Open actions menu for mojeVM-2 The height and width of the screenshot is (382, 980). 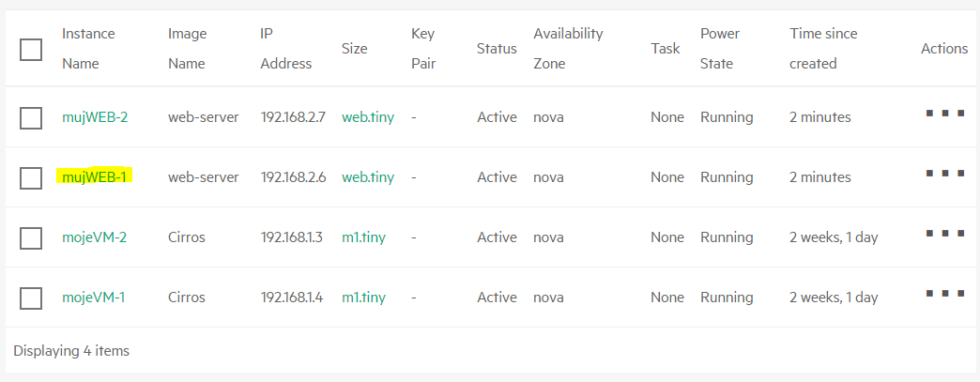click(945, 233)
